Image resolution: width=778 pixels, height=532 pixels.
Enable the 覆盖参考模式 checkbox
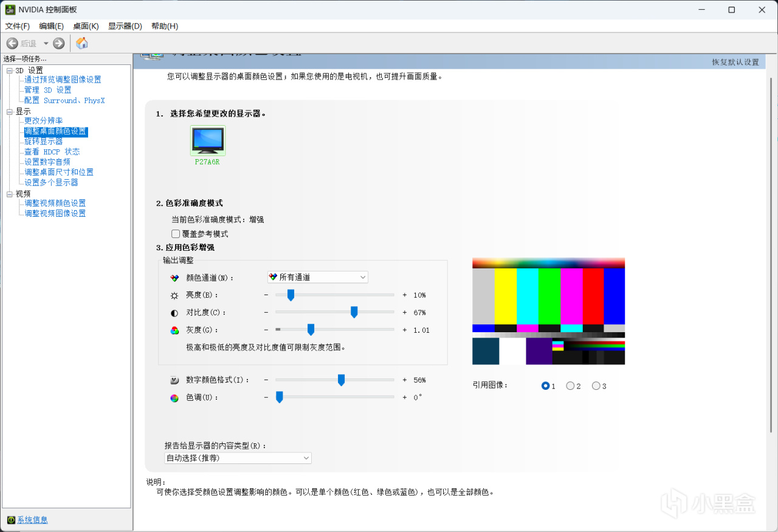point(176,234)
